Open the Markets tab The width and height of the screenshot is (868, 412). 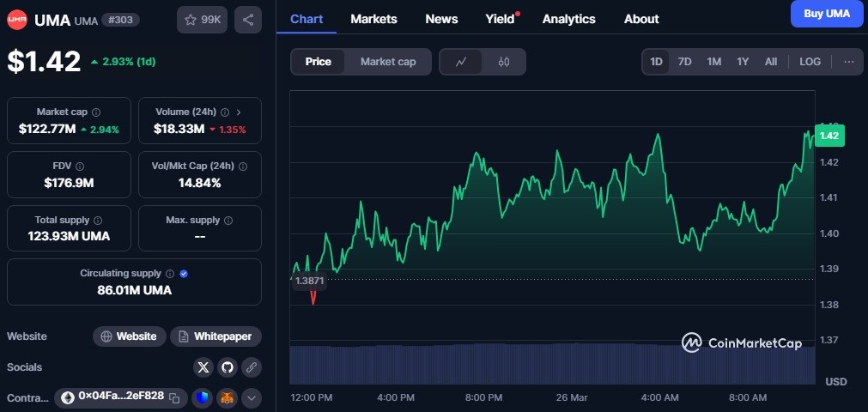pyautogui.click(x=373, y=20)
